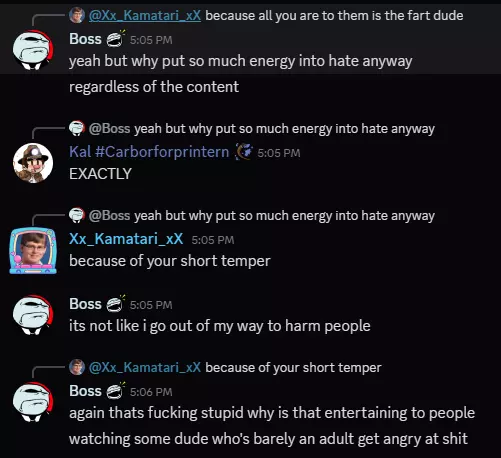Click the Kal #Carborforprintern username

pyautogui.click(x=149, y=152)
